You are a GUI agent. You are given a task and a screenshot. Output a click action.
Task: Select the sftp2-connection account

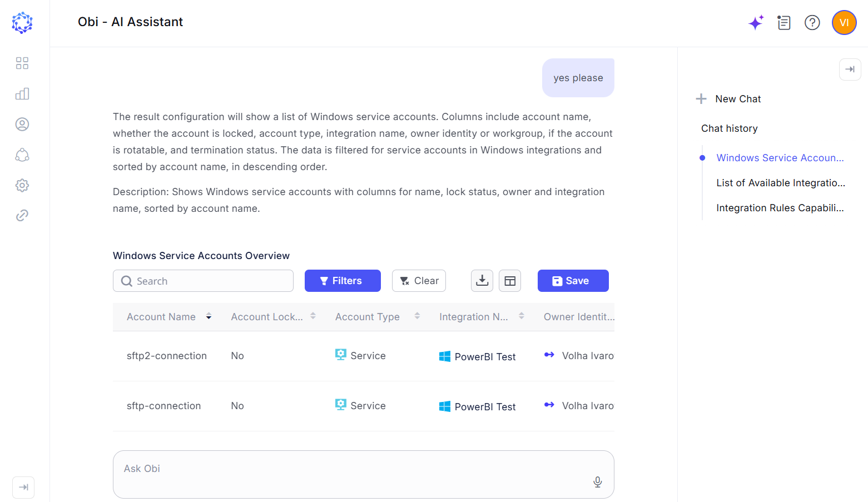[167, 356]
